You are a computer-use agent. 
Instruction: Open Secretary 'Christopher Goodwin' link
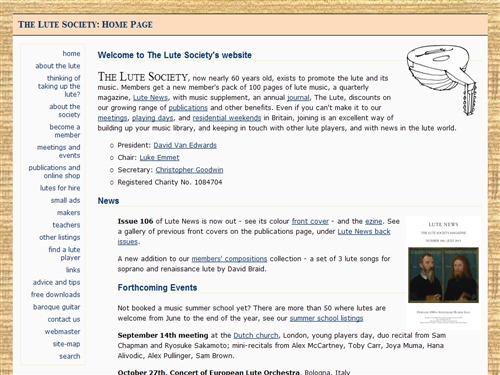[189, 170]
